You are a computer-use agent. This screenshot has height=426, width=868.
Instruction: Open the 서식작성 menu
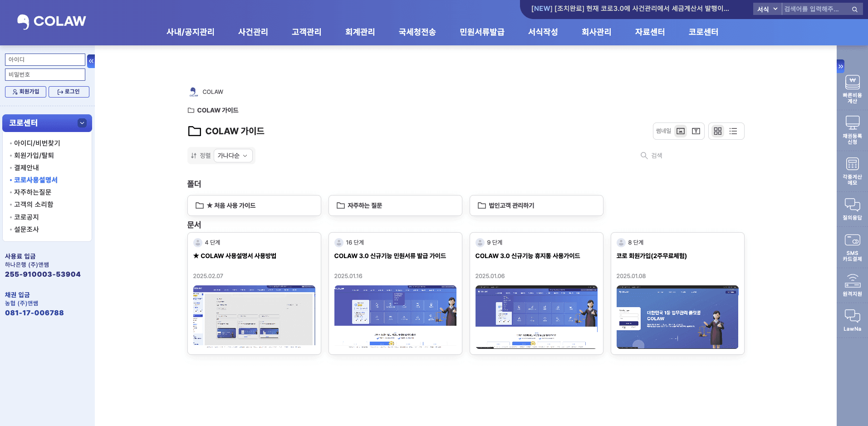coord(543,32)
